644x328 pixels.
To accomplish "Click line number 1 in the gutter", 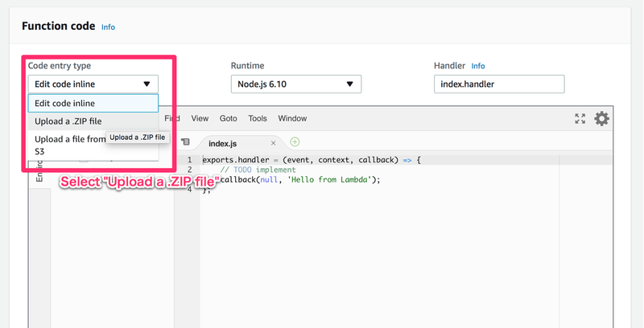I will coord(189,160).
